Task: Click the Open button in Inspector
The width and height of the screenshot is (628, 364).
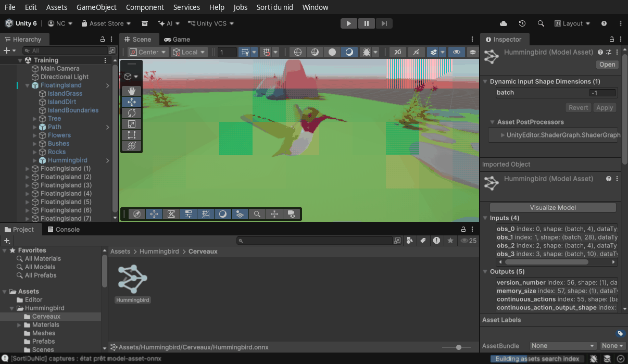Action: (607, 65)
